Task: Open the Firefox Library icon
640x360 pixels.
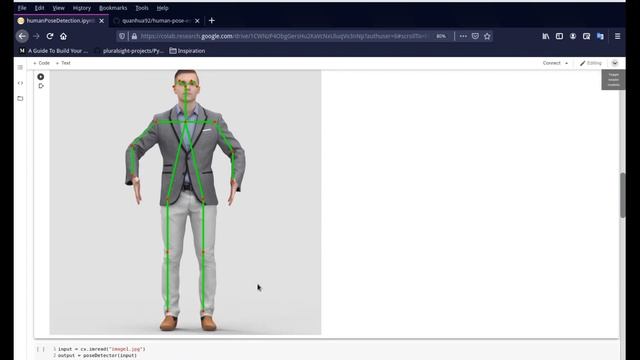Action: (546, 36)
